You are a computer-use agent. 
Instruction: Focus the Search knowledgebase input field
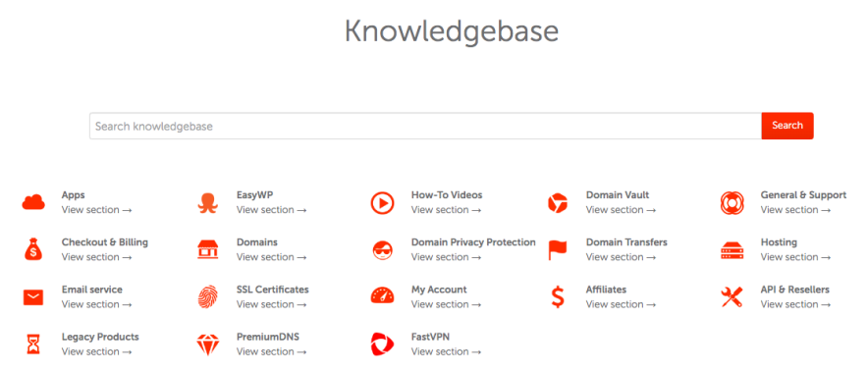tap(425, 127)
